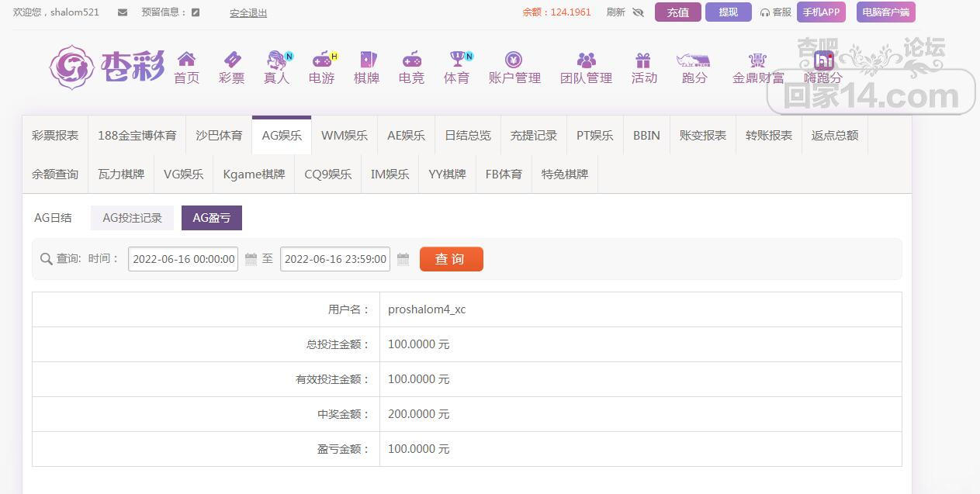
Task: Open the card games (棋牌) icon
Action: pyautogui.click(x=366, y=60)
